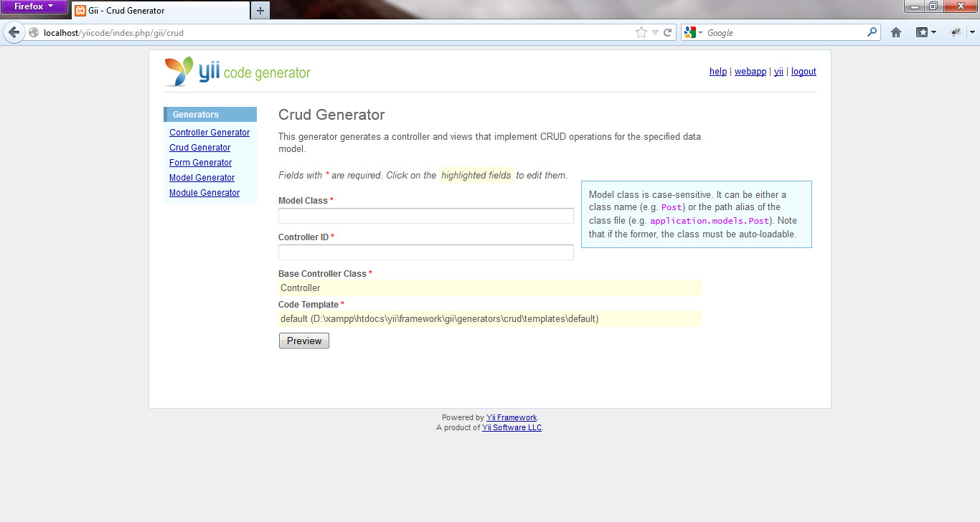Open the webapp link
Screen dimensions: 980x522
click(750, 72)
